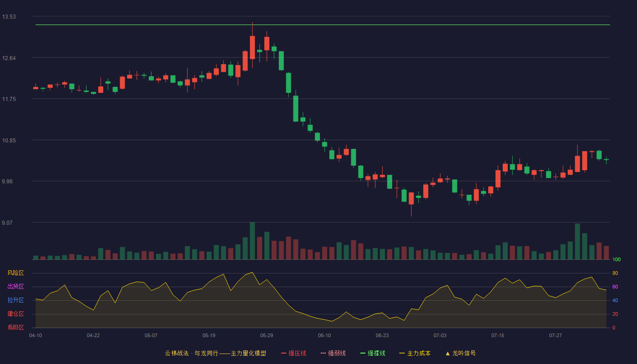Click the 05-19 date label

tap(209, 335)
